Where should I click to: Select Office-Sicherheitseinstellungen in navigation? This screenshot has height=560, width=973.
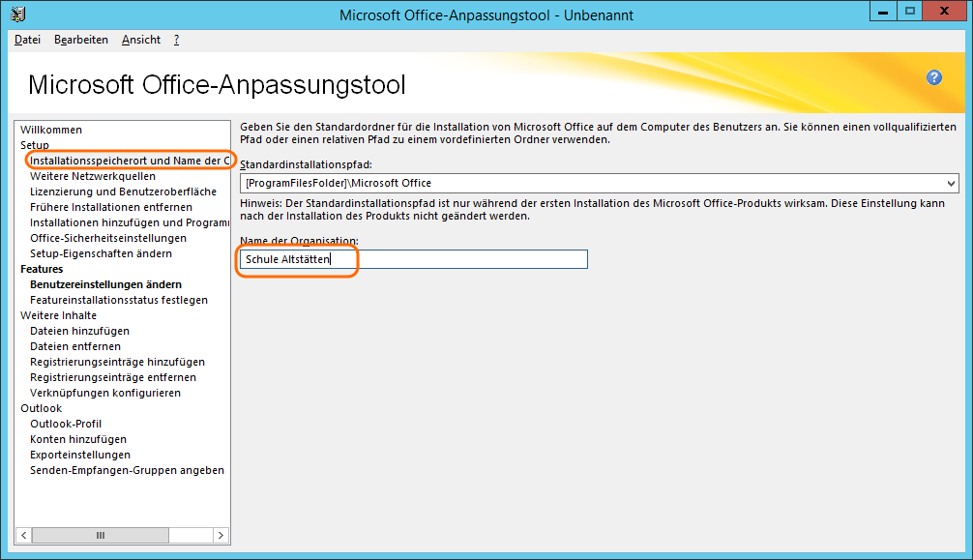click(107, 238)
